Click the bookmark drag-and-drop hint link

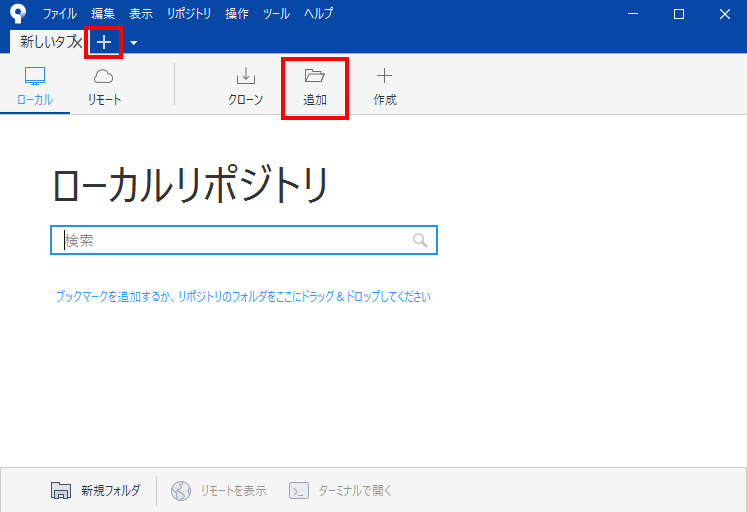coord(243,296)
